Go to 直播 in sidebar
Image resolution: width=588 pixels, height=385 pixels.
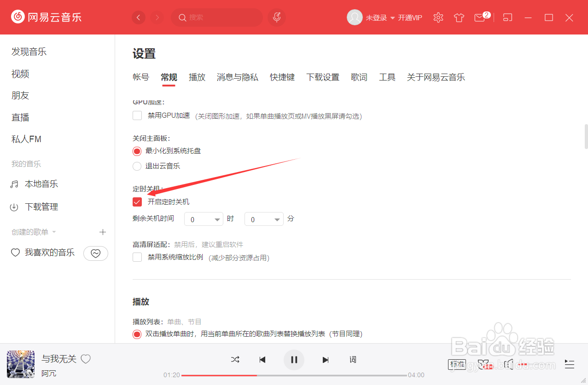(20, 117)
